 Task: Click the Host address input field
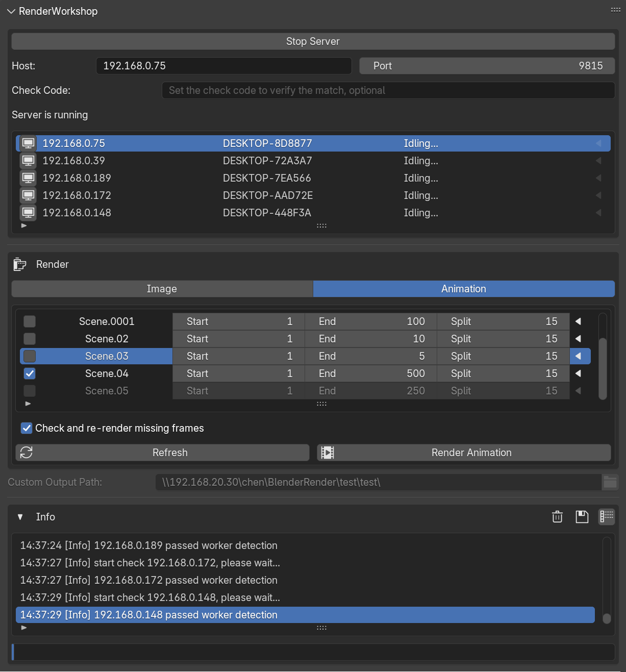(x=223, y=66)
